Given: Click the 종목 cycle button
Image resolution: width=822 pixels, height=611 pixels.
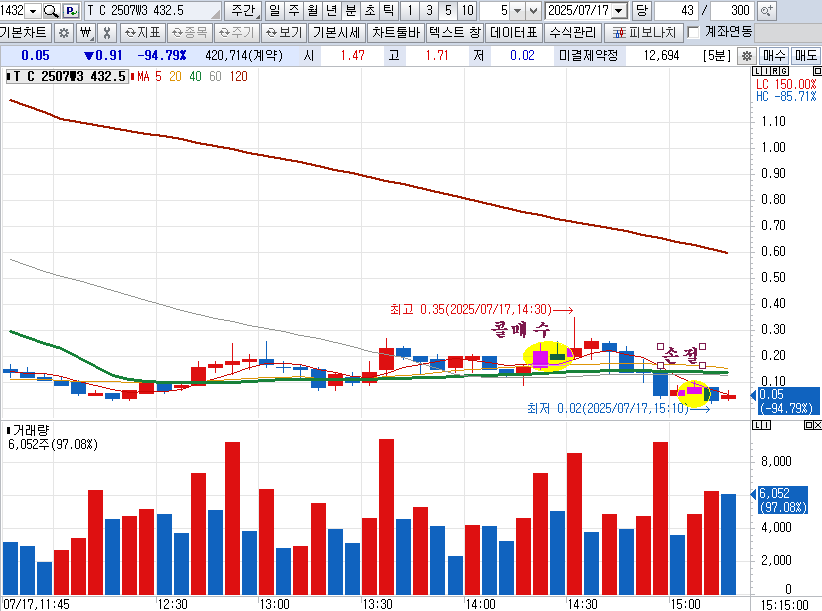Looking at the screenshot, I should pyautogui.click(x=190, y=33).
